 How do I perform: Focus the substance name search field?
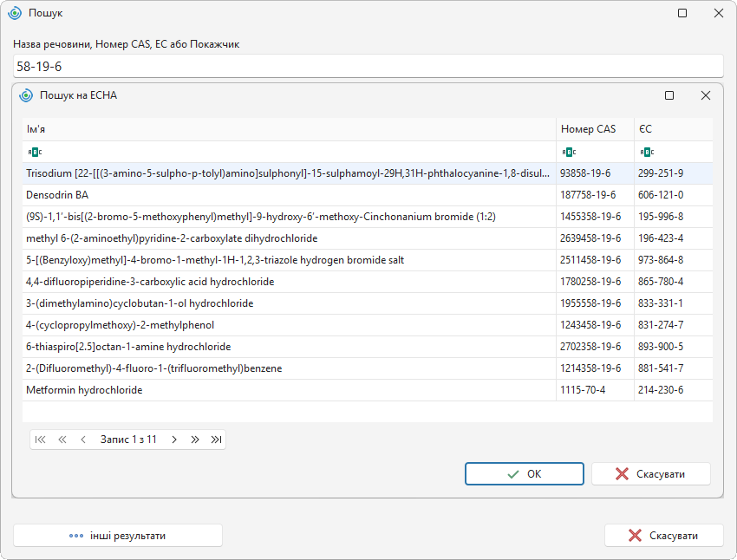pyautogui.click(x=368, y=66)
